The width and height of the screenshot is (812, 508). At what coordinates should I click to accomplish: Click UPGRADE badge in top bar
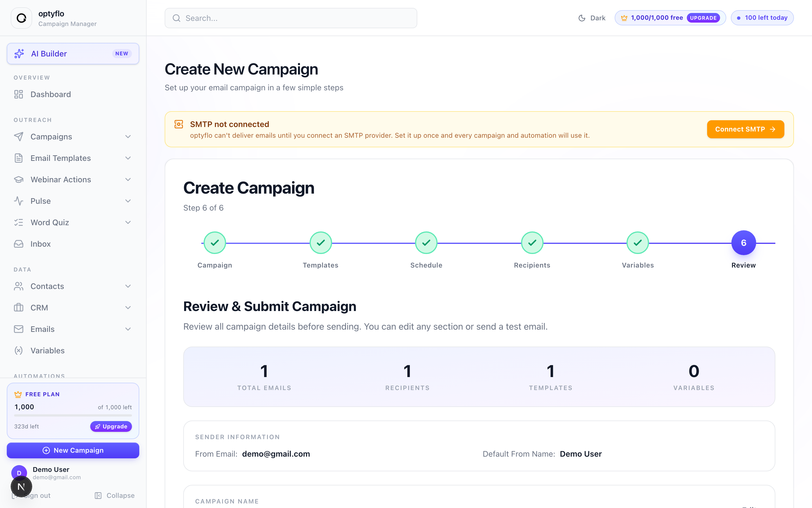coord(703,18)
